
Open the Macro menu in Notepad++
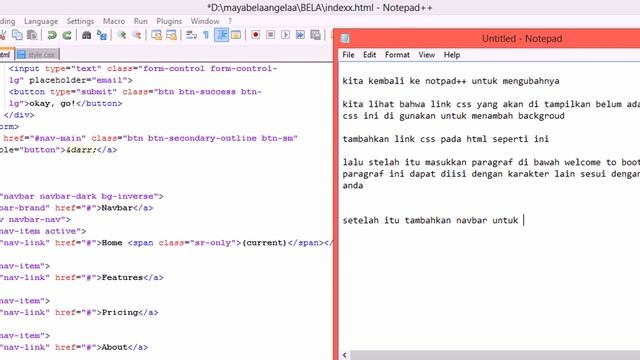click(x=114, y=21)
